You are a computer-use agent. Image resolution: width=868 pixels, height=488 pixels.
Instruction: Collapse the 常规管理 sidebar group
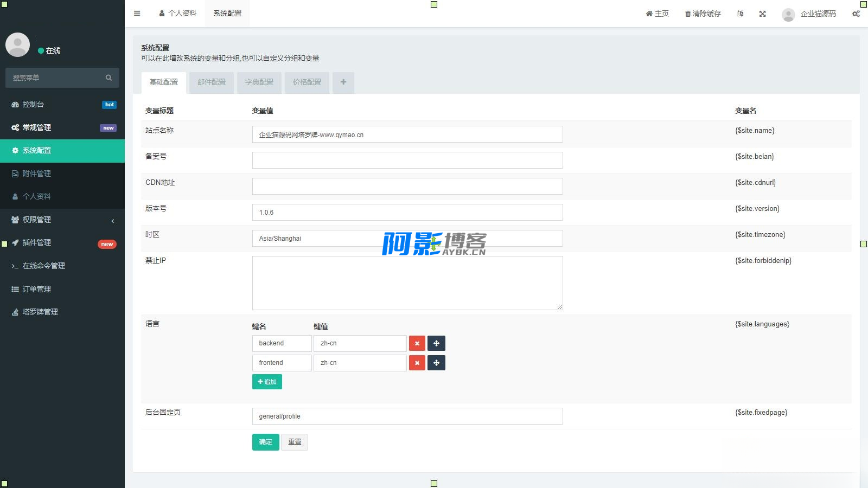(62, 127)
